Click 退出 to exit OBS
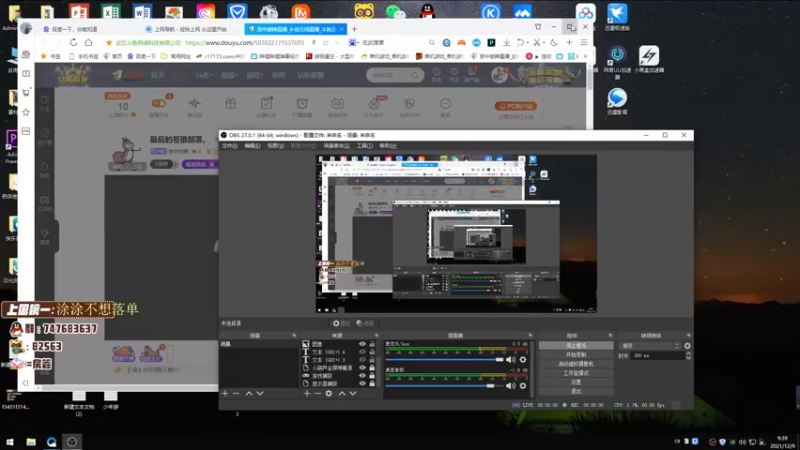This screenshot has height=450, width=800. (576, 391)
